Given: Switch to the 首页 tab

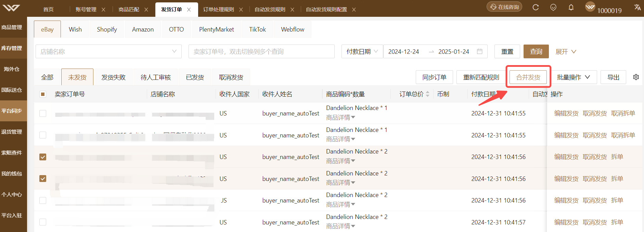Looking at the screenshot, I should coord(49,10).
